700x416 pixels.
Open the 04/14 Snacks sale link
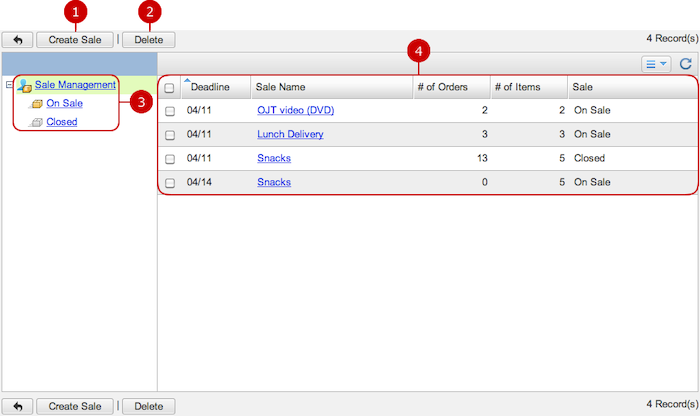(274, 182)
